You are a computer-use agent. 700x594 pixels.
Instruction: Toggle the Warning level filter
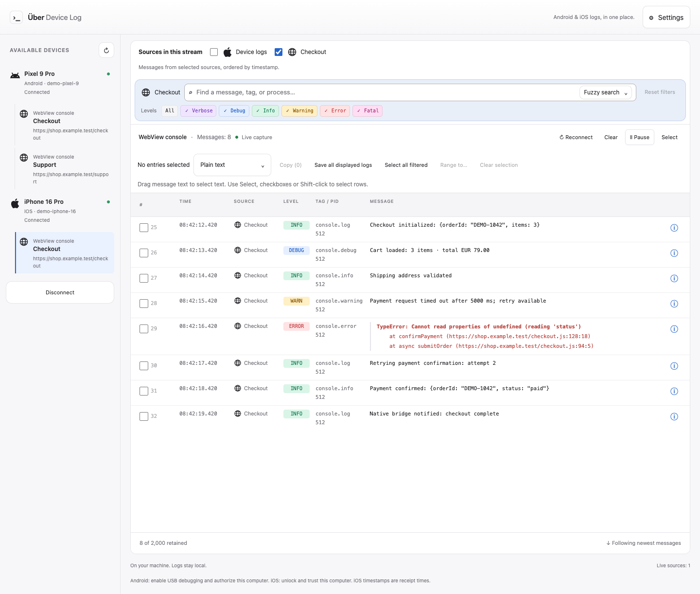[x=299, y=111]
